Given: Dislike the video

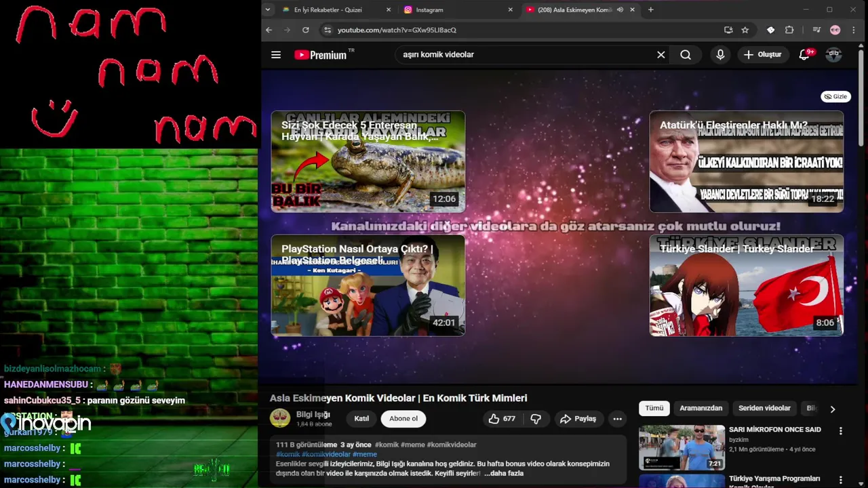Looking at the screenshot, I should 536,419.
